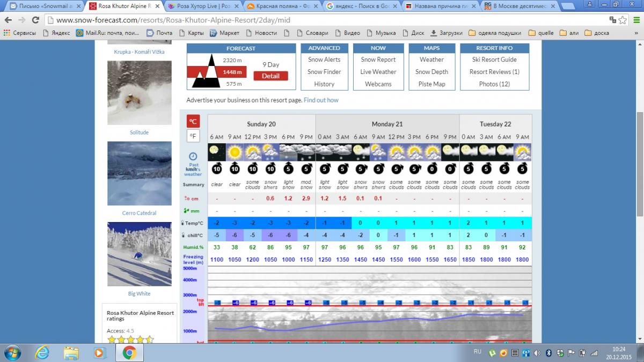Click the red Detail button
The image size is (644, 362).
coord(270,76)
